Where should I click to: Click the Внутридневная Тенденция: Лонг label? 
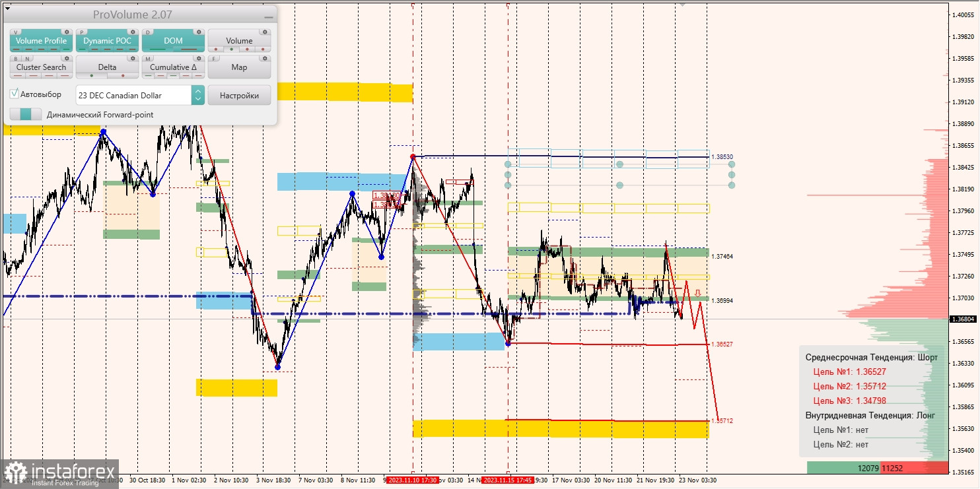pos(870,415)
